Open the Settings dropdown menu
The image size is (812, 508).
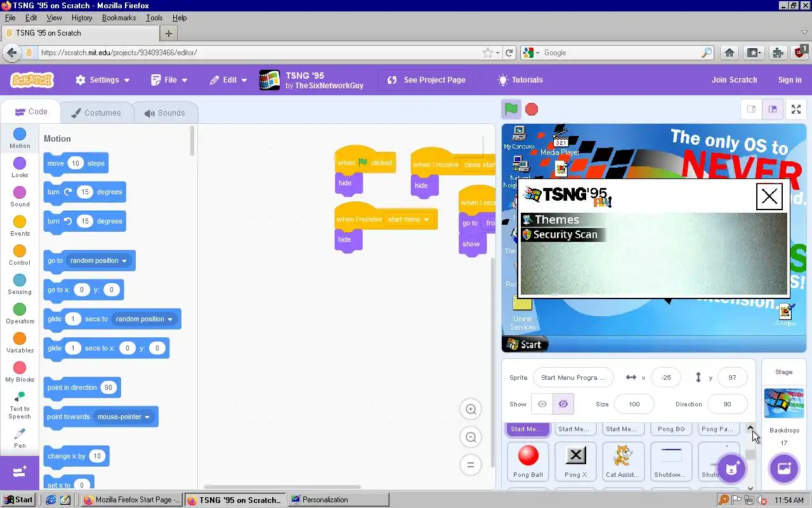tap(102, 80)
